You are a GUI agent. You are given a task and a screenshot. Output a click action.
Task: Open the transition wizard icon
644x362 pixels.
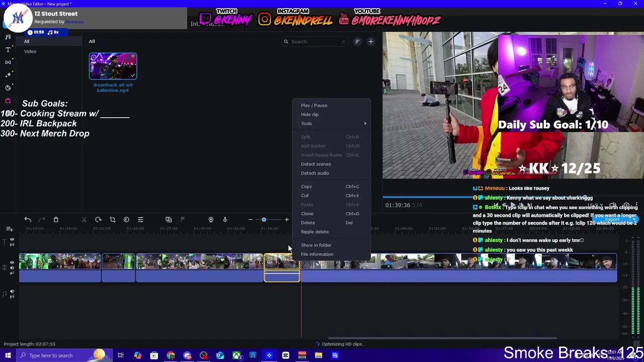coord(169,220)
